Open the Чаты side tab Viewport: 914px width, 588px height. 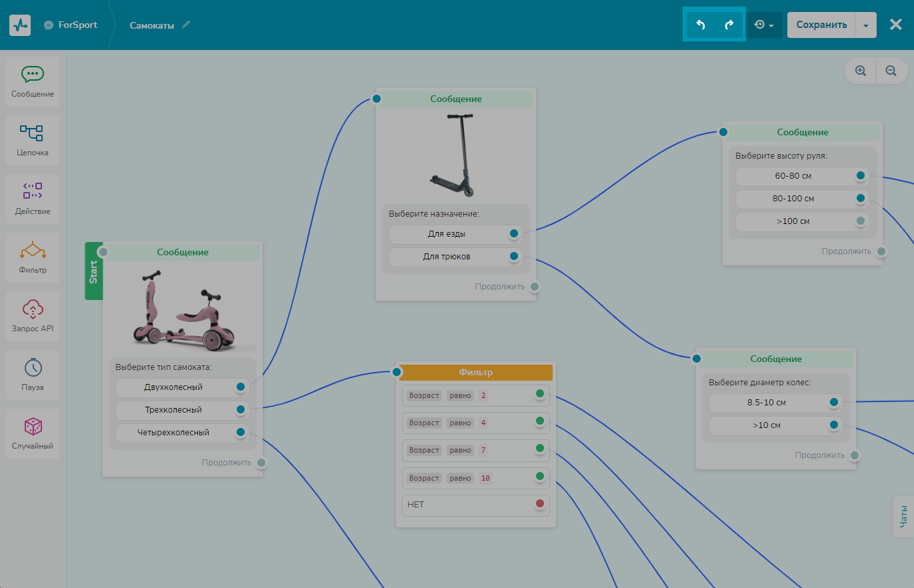pyautogui.click(x=903, y=516)
